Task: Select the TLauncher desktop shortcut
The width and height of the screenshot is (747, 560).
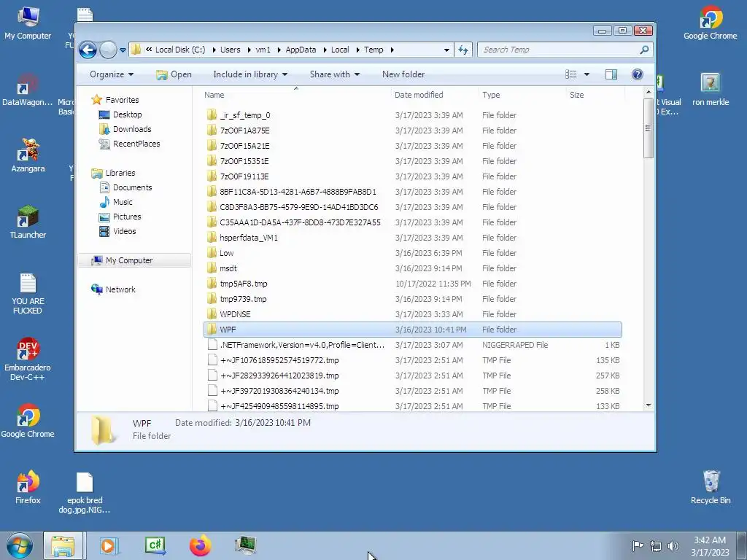Action: 28,222
